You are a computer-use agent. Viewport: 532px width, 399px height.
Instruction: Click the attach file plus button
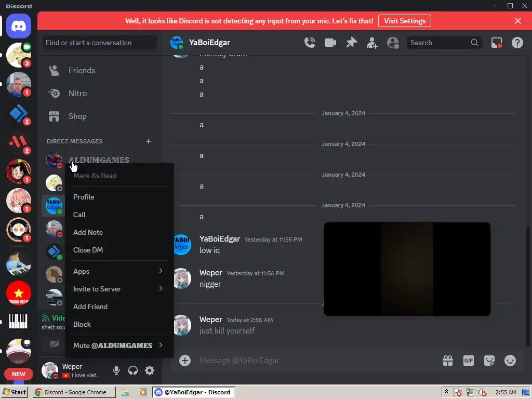click(185, 361)
